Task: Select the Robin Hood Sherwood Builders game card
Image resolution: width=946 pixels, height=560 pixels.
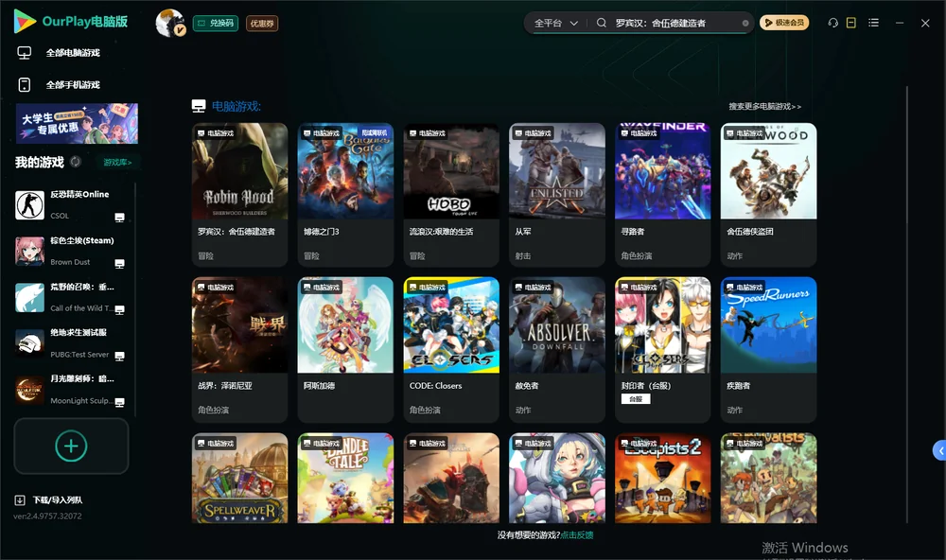Action: coord(239,194)
